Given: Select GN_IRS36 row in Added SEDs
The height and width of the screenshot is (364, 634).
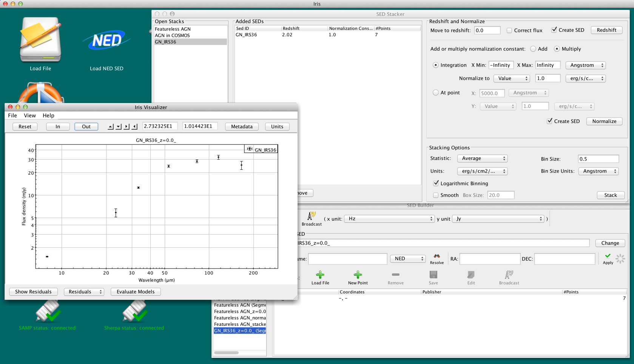Looking at the screenshot, I should (x=327, y=35).
